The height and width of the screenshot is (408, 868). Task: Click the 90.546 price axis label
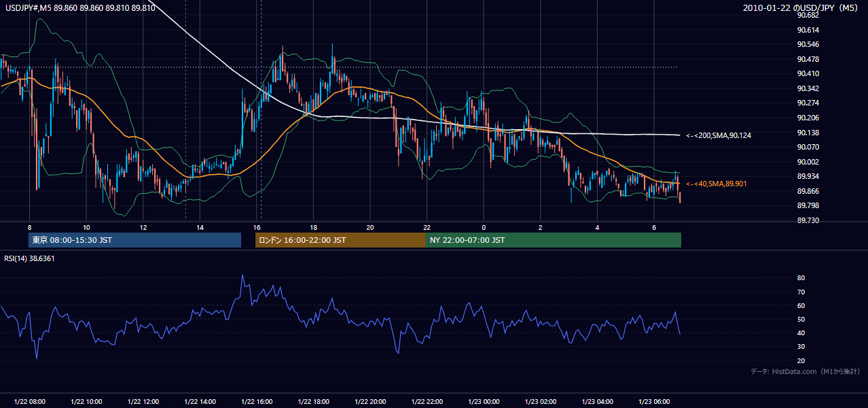[x=808, y=44]
